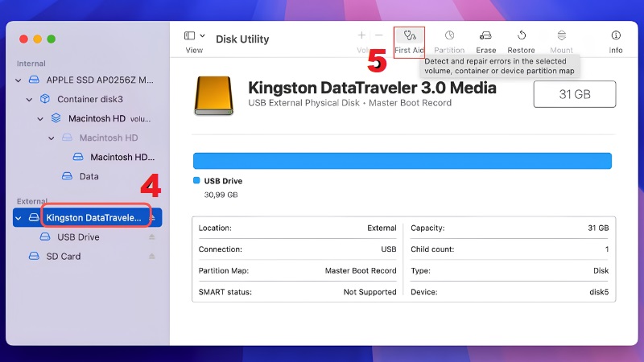Click the Container disk3 cube icon
The height and width of the screenshot is (362, 644).
coord(45,99)
